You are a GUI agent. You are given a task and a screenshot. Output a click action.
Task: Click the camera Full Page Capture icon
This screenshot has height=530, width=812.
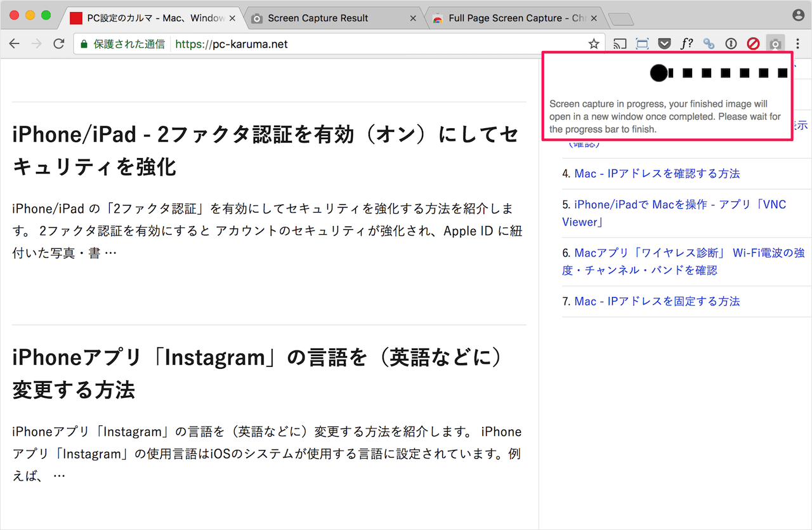[x=775, y=44]
